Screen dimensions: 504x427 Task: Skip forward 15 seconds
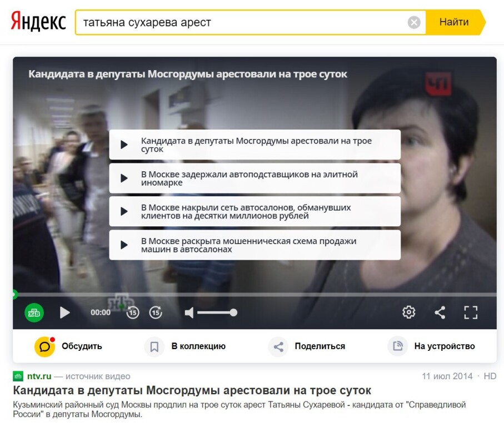[156, 312]
